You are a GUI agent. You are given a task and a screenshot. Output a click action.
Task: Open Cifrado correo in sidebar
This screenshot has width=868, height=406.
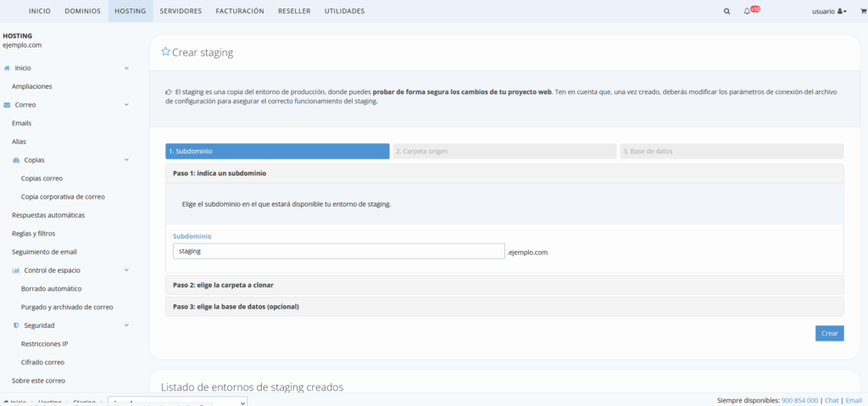tap(42, 362)
